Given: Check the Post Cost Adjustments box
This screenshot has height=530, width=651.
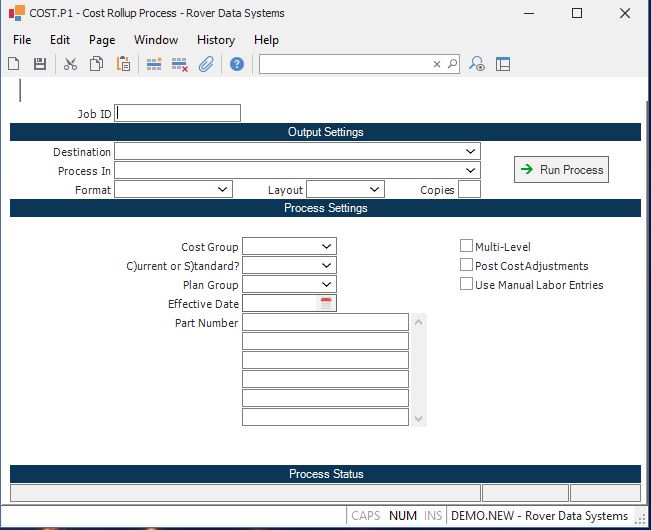Looking at the screenshot, I should (x=466, y=265).
